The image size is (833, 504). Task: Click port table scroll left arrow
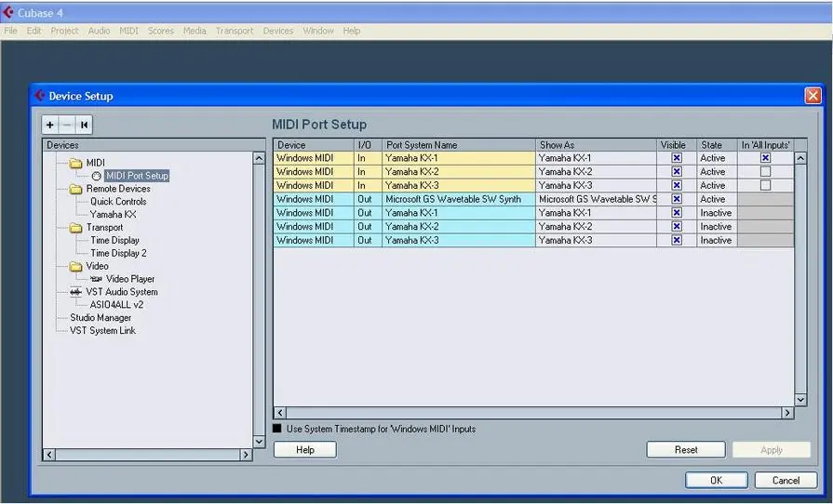[x=280, y=413]
